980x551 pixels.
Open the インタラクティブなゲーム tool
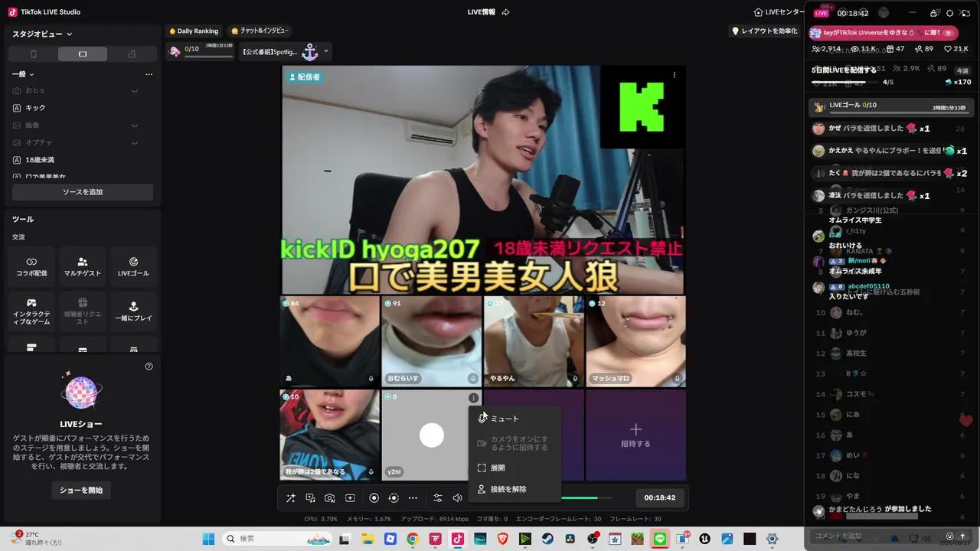[x=31, y=312]
